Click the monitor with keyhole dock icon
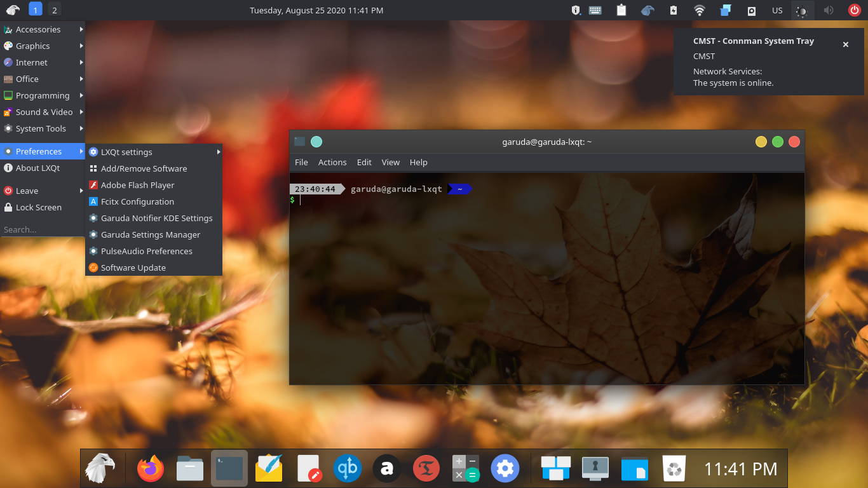868x488 pixels. point(595,469)
